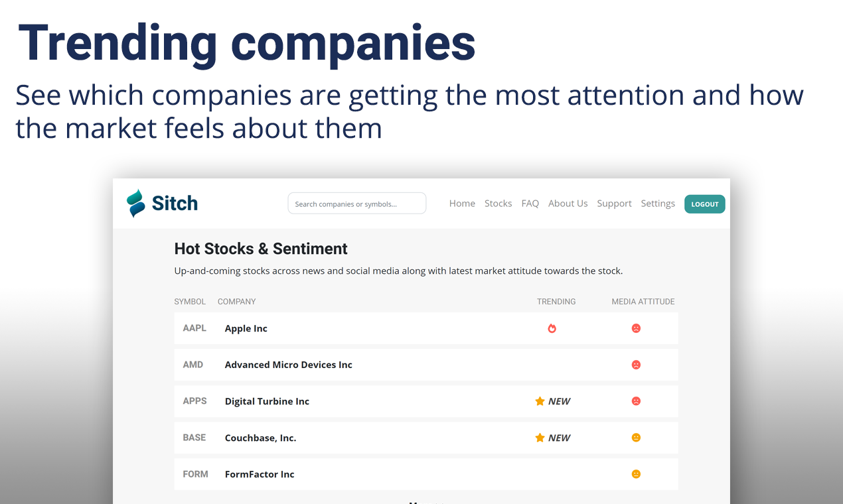843x504 pixels.
Task: Click the sad face icon for AAPL
Action: [636, 328]
